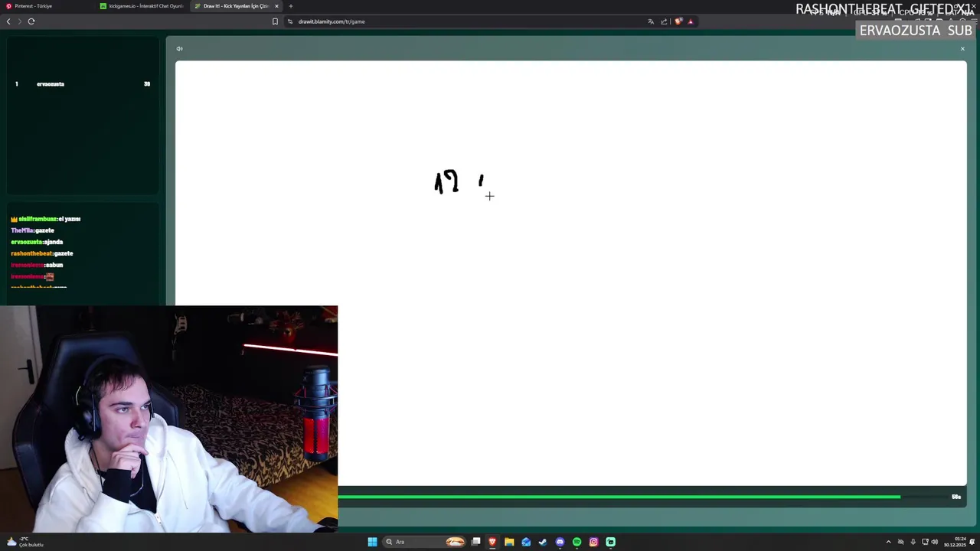The image size is (980, 551).
Task: Open Spotify from the taskbar
Action: 577,542
